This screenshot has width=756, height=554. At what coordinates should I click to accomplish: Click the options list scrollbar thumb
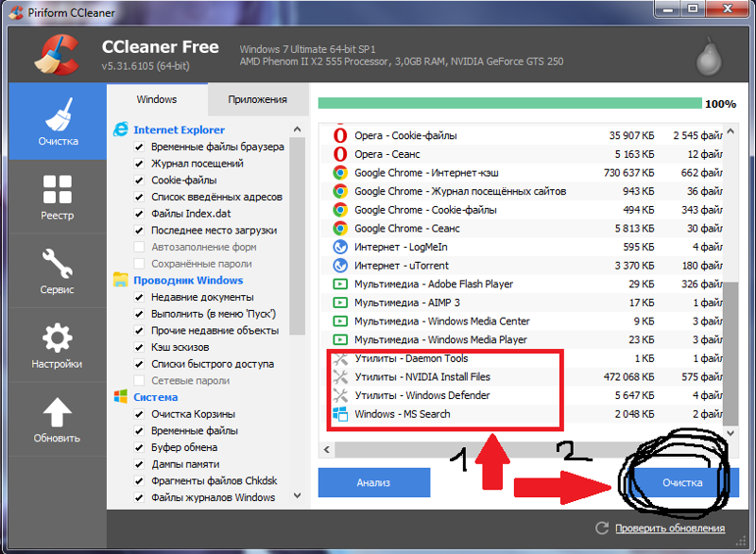(298, 236)
